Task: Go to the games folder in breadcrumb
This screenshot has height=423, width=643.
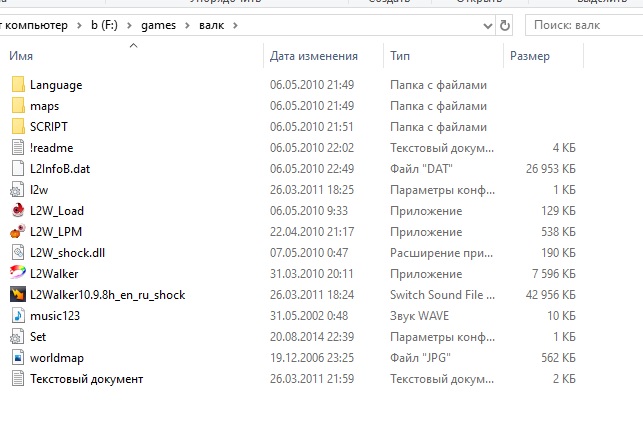Action: (158, 25)
